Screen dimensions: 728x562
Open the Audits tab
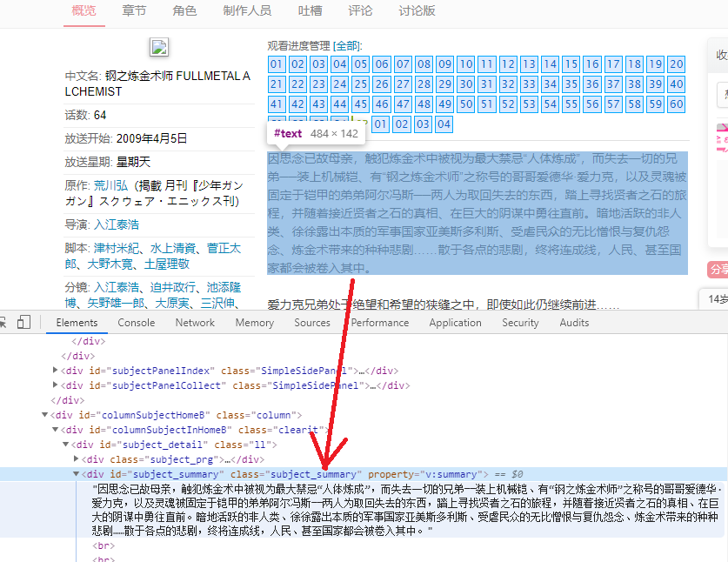[574, 323]
